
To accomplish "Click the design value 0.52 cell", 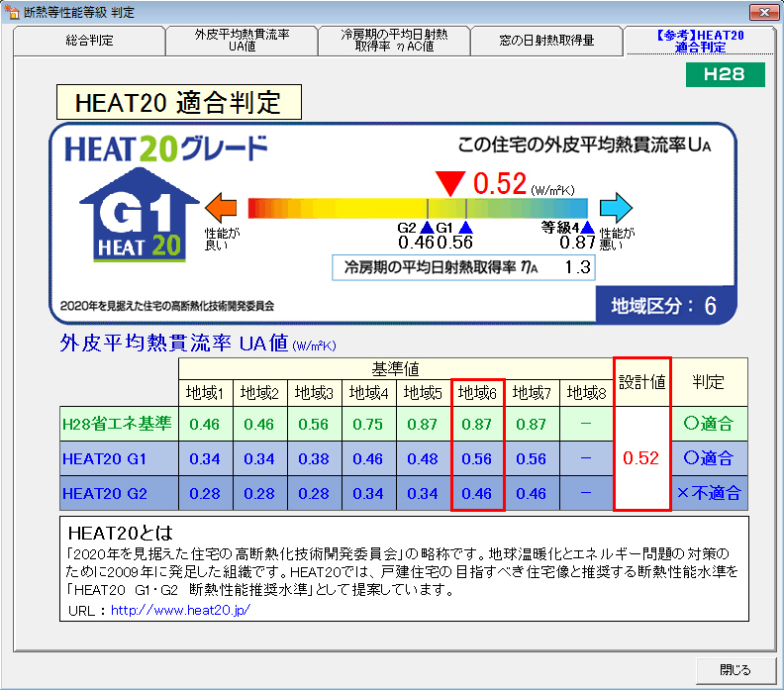I will [642, 458].
